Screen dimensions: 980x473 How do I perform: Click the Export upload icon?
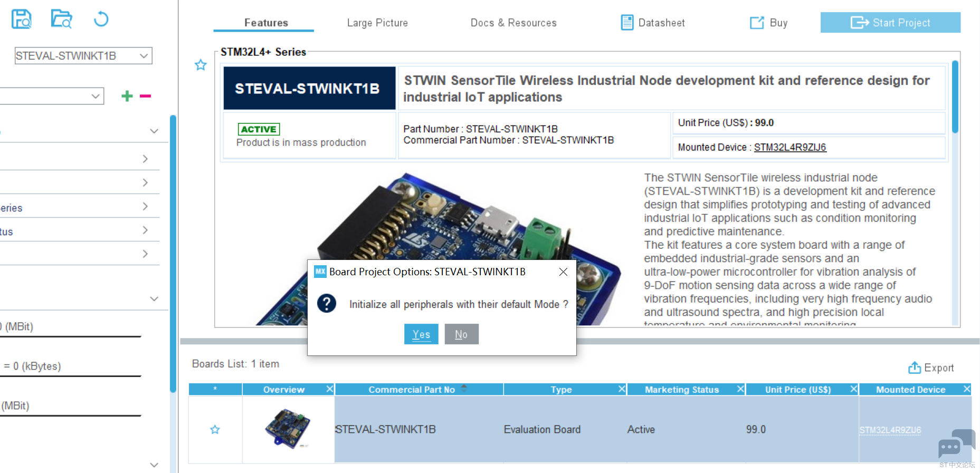pyautogui.click(x=915, y=368)
